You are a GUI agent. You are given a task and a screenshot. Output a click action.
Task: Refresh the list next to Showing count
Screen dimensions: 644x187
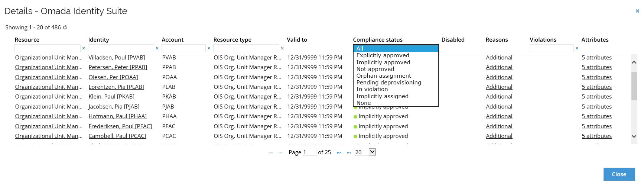[x=65, y=27]
